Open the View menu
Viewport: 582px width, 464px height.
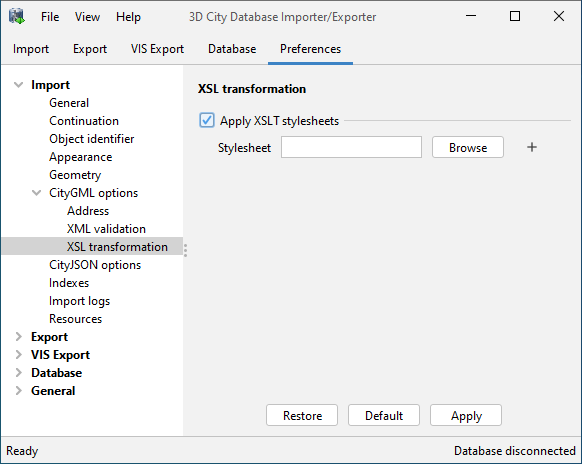click(87, 17)
